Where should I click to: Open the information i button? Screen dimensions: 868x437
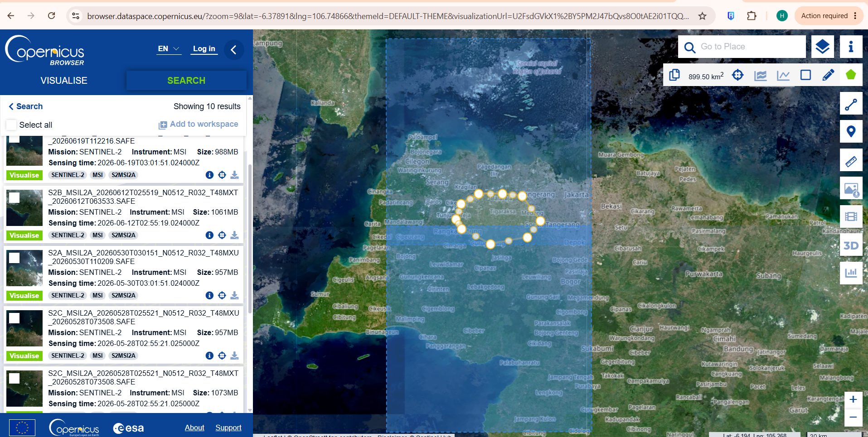point(851,47)
